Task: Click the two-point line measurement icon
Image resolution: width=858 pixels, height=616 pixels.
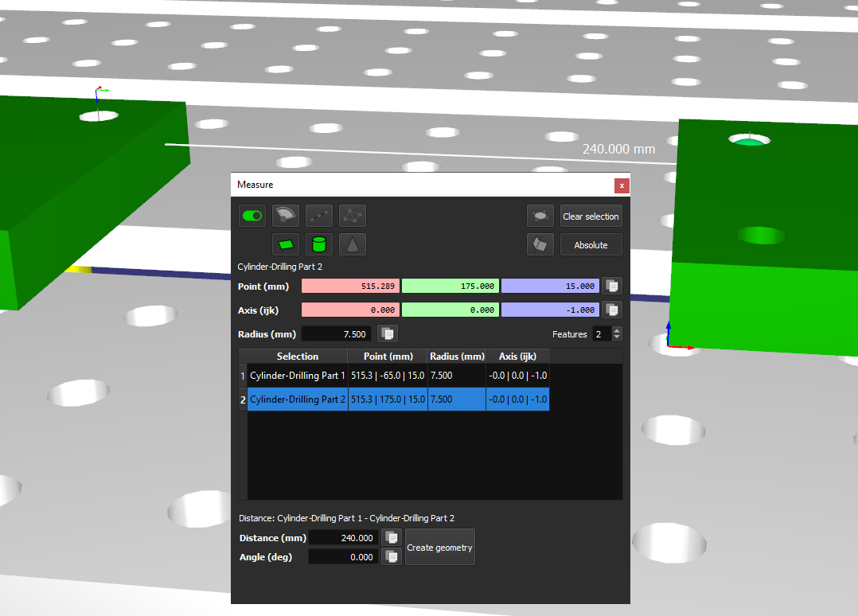Action: click(319, 216)
